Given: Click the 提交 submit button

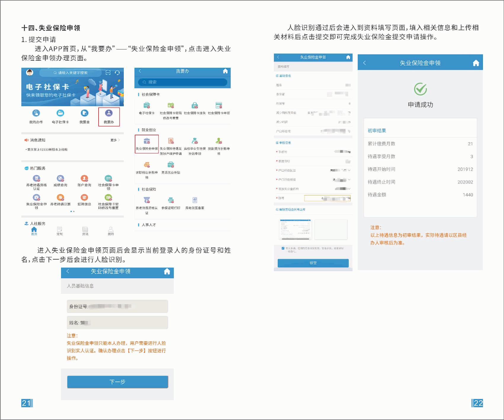Looking at the screenshot, I should tap(313, 263).
